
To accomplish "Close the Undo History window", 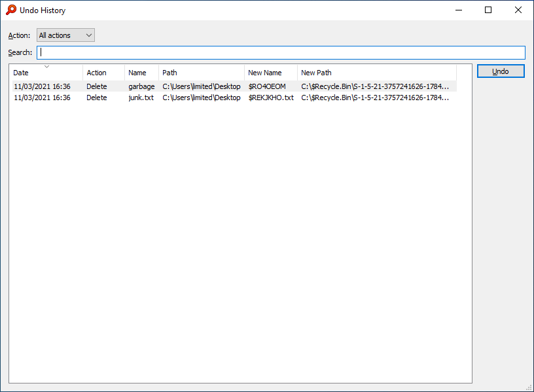I will click(x=518, y=10).
